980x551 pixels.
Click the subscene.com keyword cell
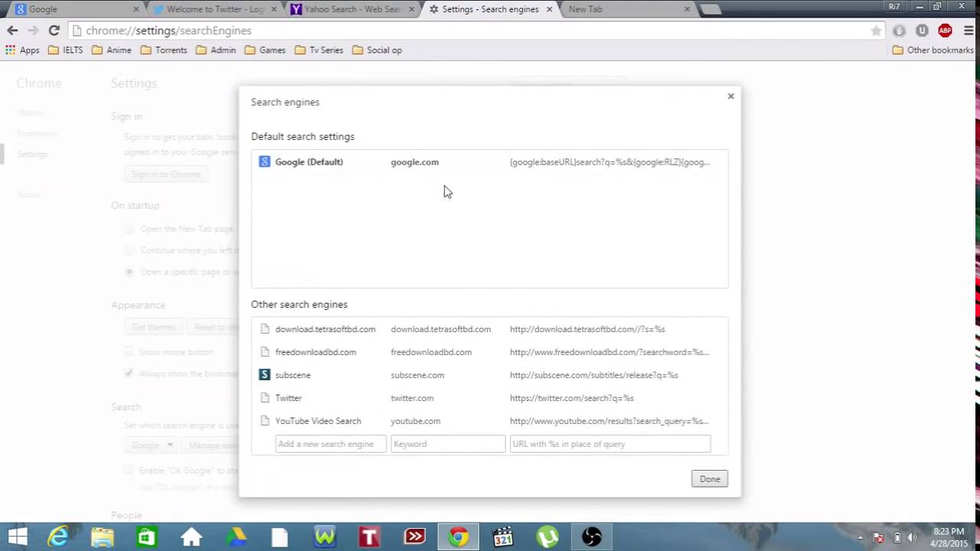pos(417,375)
